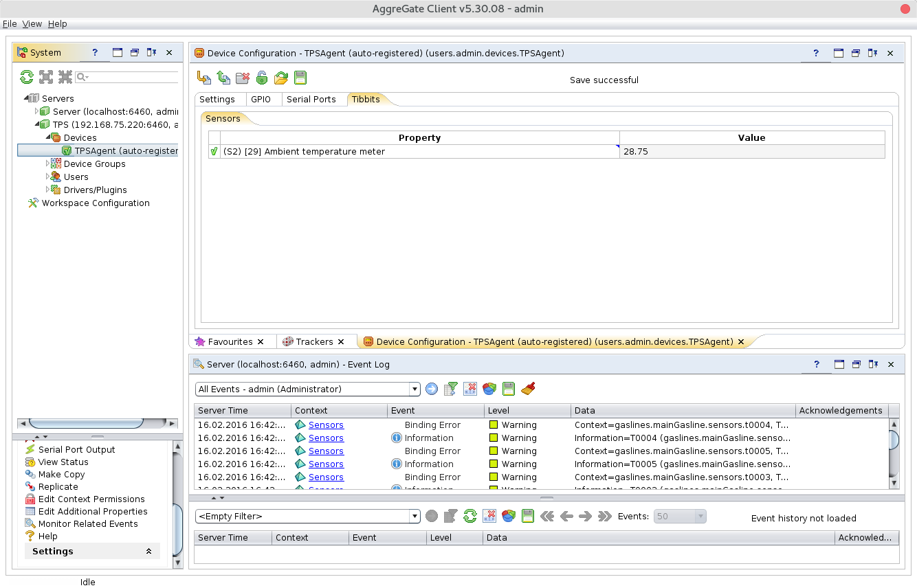Select the Favourites tab

pyautogui.click(x=230, y=341)
